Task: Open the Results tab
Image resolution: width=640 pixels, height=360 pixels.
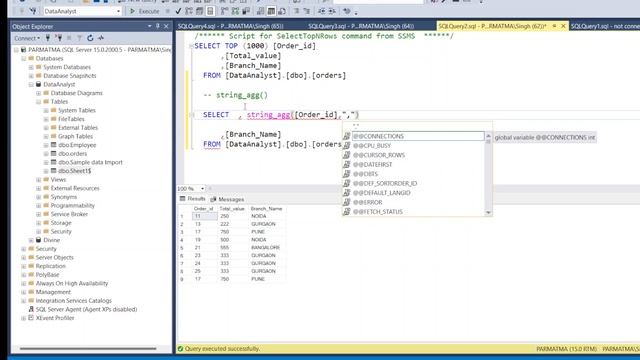Action: 193,199
